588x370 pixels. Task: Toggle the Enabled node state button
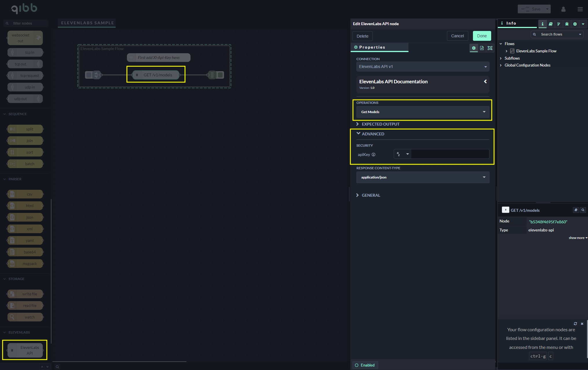point(365,365)
